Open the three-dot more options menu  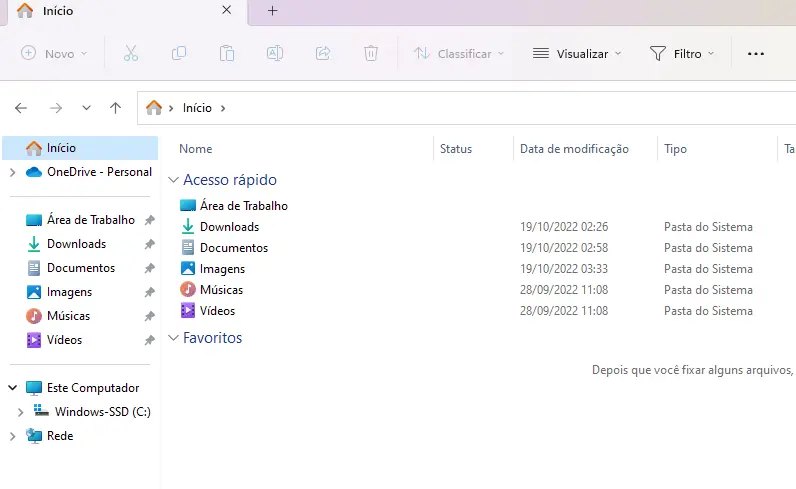coord(756,53)
